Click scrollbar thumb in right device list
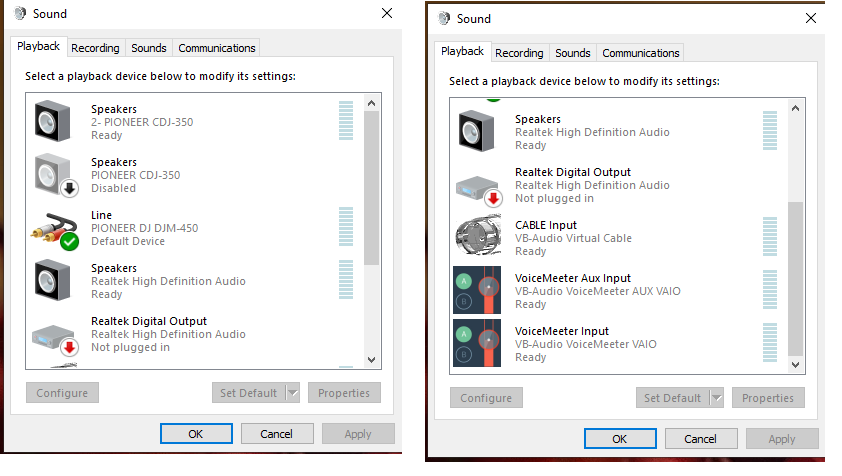 click(x=795, y=279)
